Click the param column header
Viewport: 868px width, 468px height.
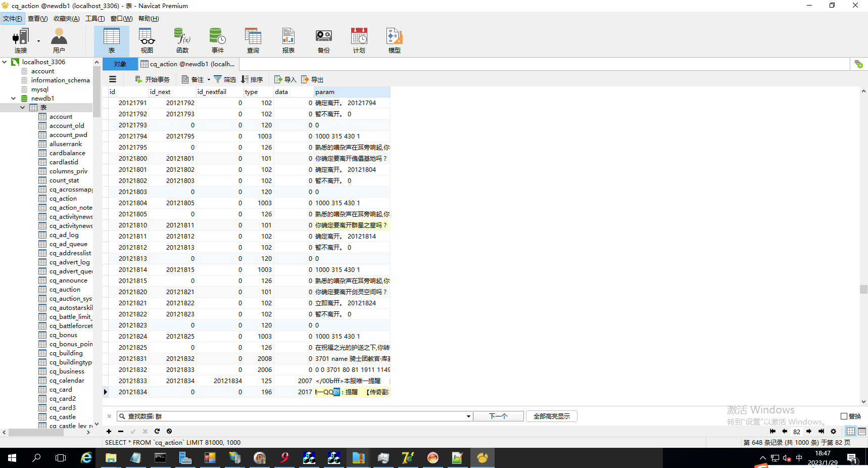click(x=352, y=92)
